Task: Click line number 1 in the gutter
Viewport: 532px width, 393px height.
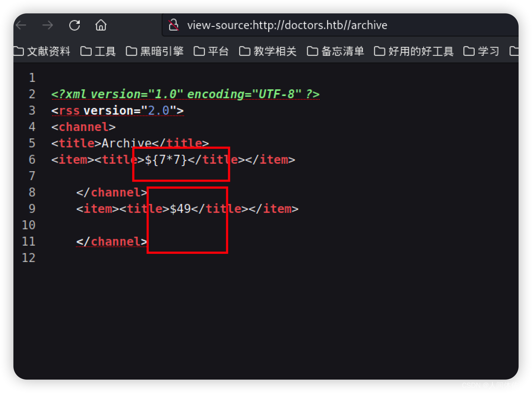Action: pos(32,78)
